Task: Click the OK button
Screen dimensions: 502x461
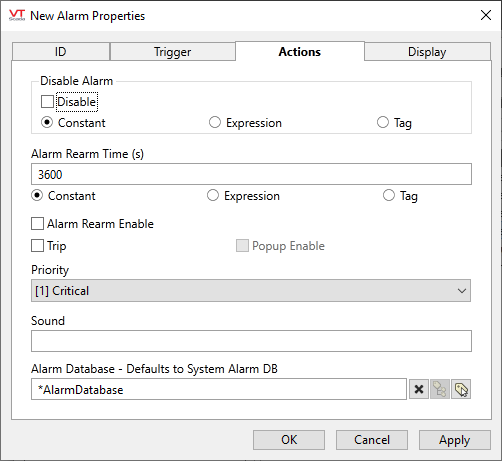Action: [289, 440]
